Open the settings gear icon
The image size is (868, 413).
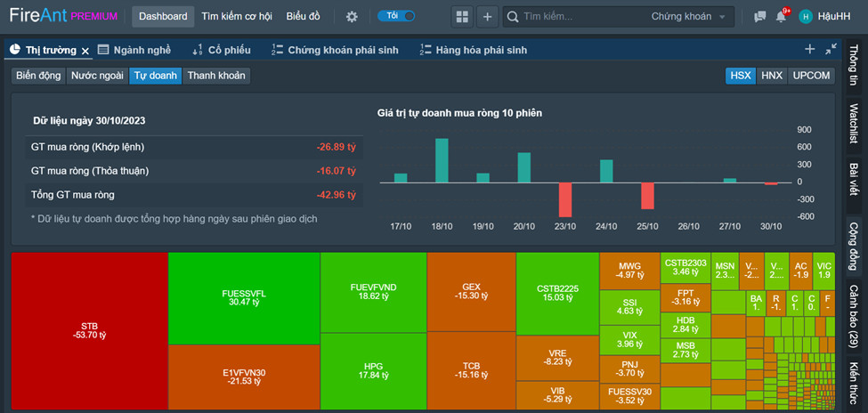352,17
